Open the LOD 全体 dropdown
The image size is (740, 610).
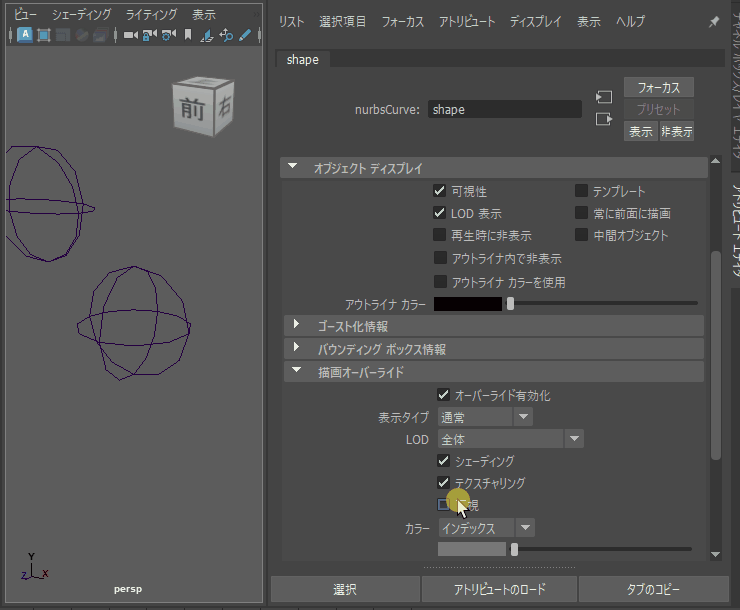coord(510,439)
